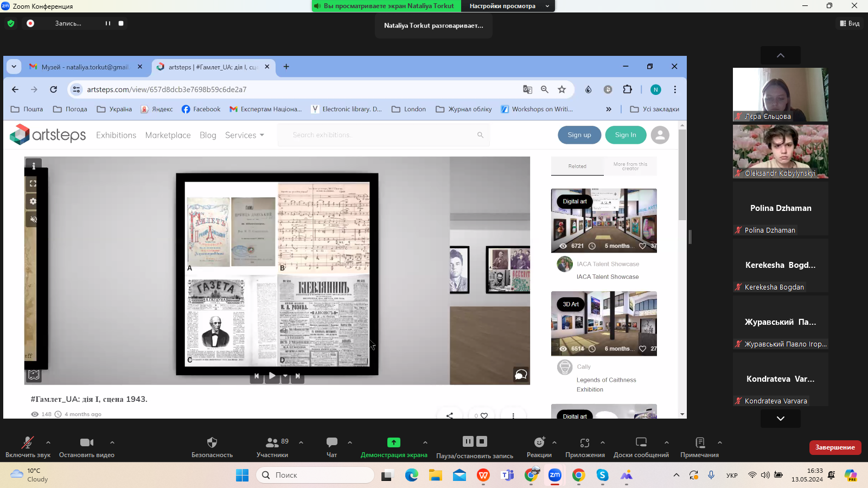Open audio options arrow beside microphone
Screen dimensions: 868x488
pyautogui.click(x=48, y=442)
